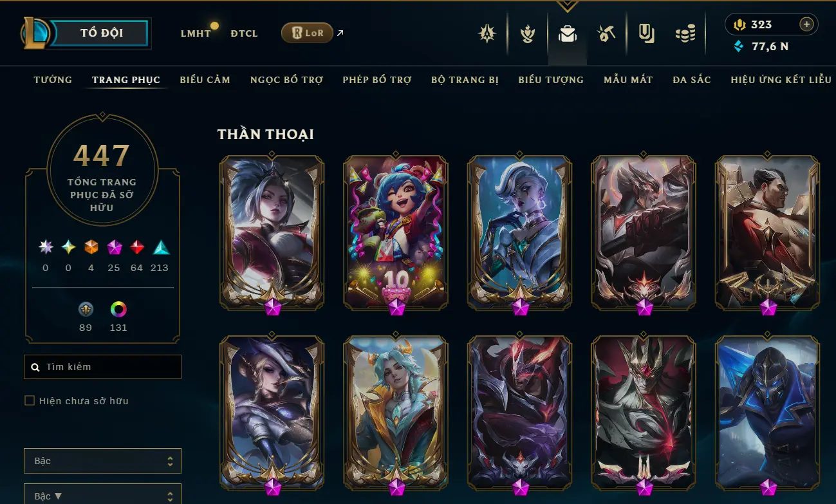The image size is (836, 504).
Task: Open the Profile laurel icon
Action: pos(528,33)
